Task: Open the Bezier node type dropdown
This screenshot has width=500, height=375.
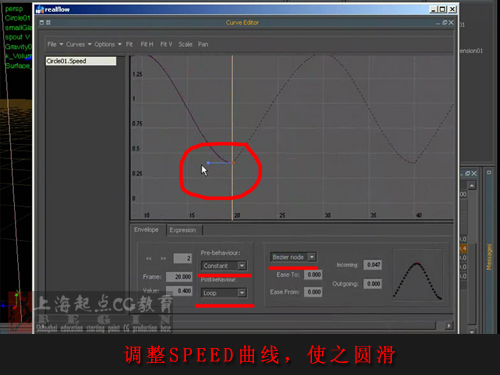Action: 293,257
